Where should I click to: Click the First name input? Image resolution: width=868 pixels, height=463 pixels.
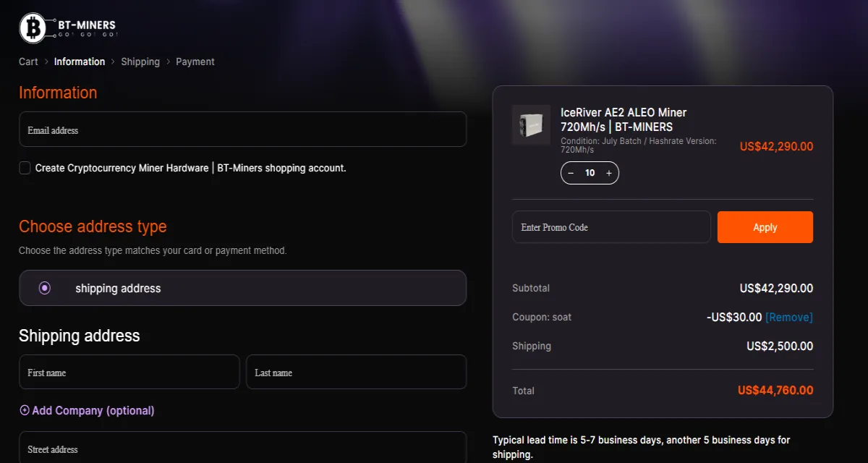(129, 372)
